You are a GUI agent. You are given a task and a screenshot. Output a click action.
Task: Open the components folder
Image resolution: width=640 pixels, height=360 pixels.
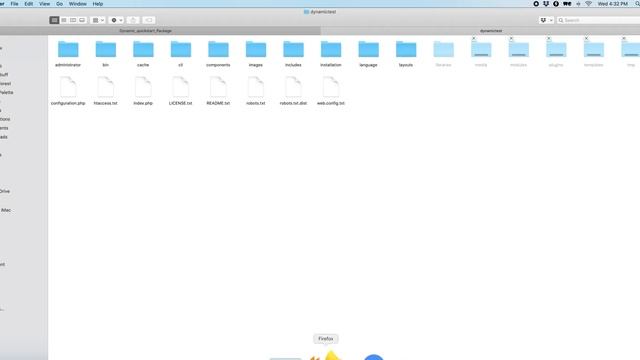pos(218,49)
